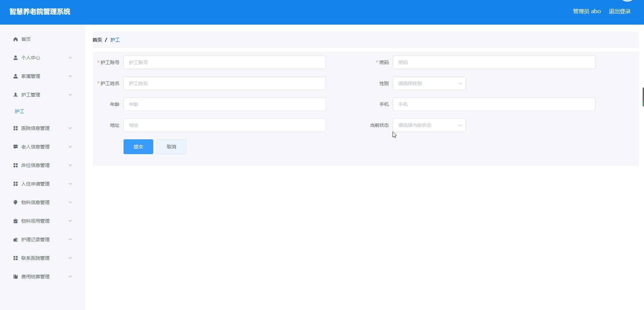Focus the 密码 input field
The width and height of the screenshot is (644, 310).
coord(494,62)
